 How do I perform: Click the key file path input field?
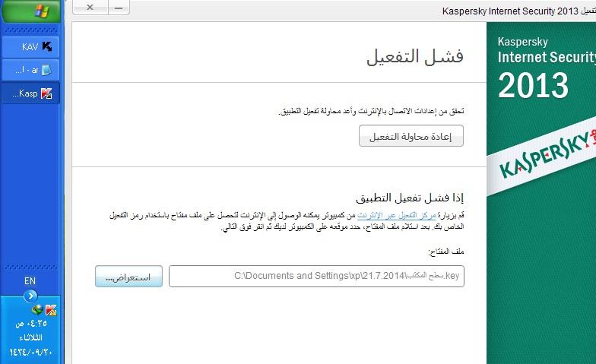click(316, 277)
